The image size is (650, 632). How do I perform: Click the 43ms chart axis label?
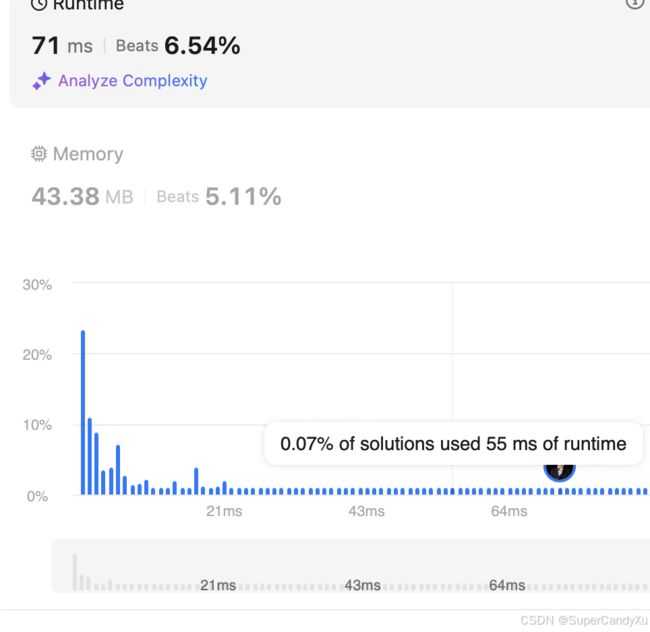point(366,511)
